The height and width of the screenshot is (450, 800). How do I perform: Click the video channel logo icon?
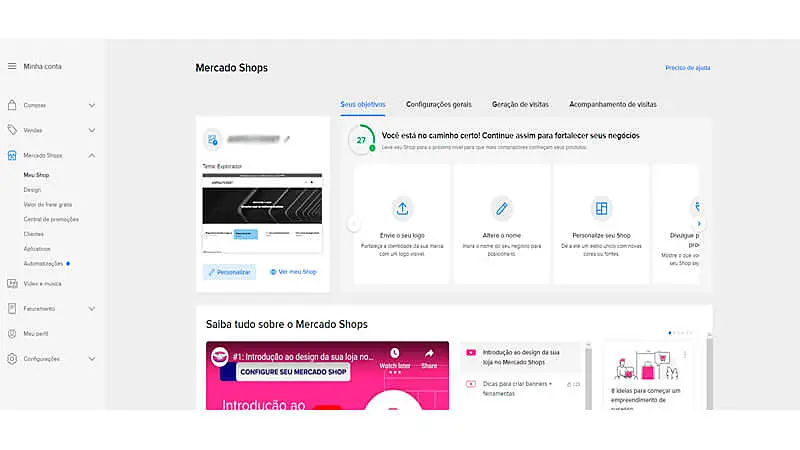click(220, 357)
